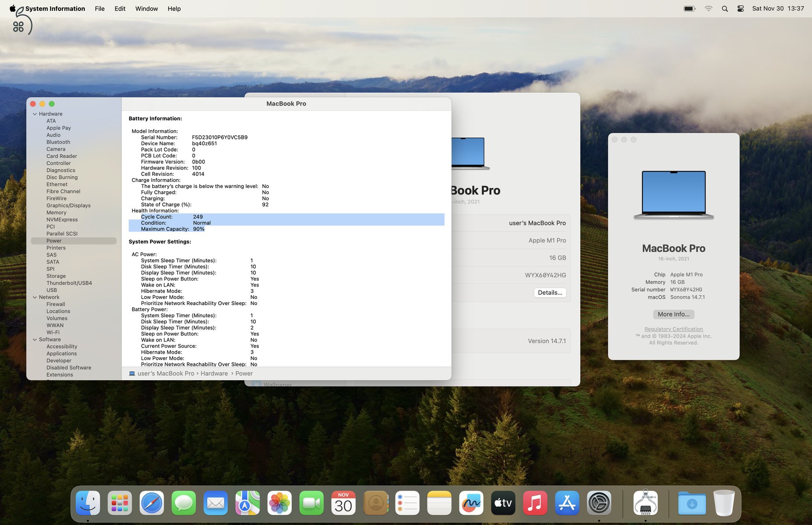The height and width of the screenshot is (525, 812).
Task: Select Firewall under Network
Action: [x=55, y=304]
